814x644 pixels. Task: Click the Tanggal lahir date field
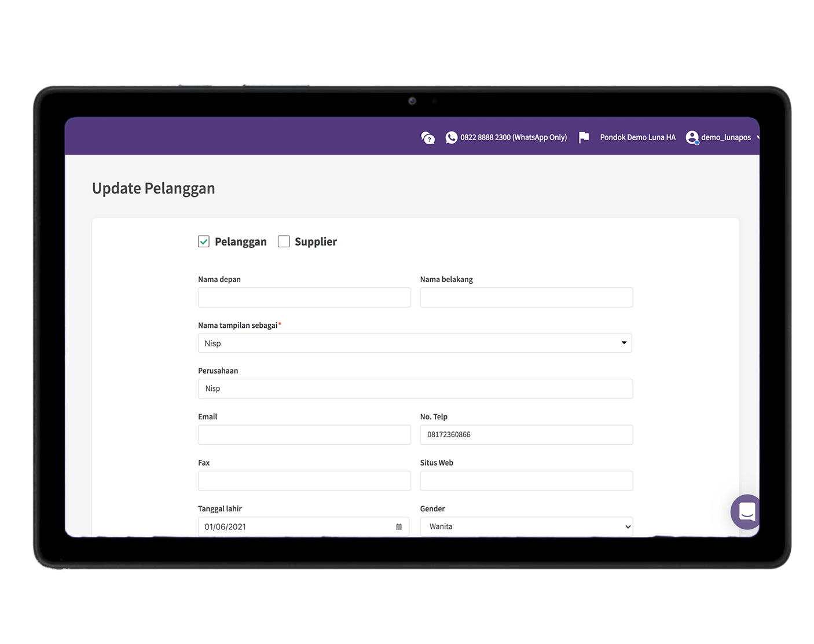[303, 527]
